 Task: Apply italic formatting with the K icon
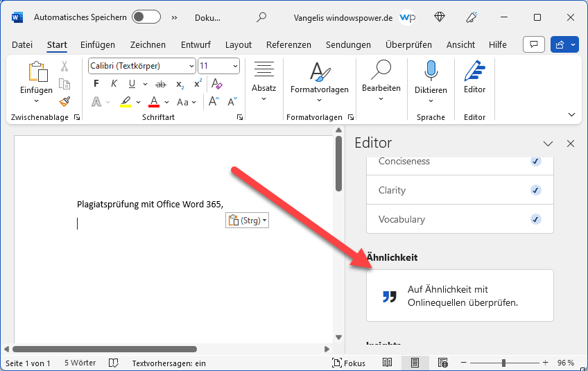(x=114, y=84)
